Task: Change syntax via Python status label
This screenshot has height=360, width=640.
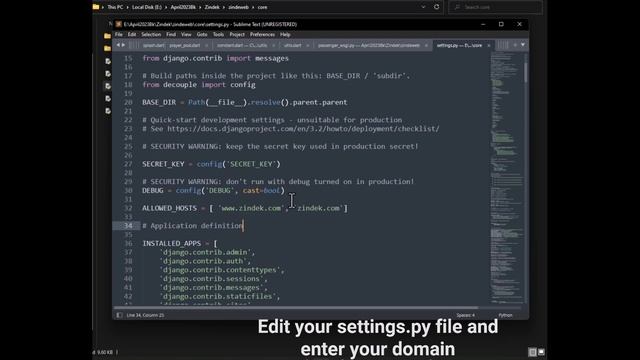Action: point(505,315)
